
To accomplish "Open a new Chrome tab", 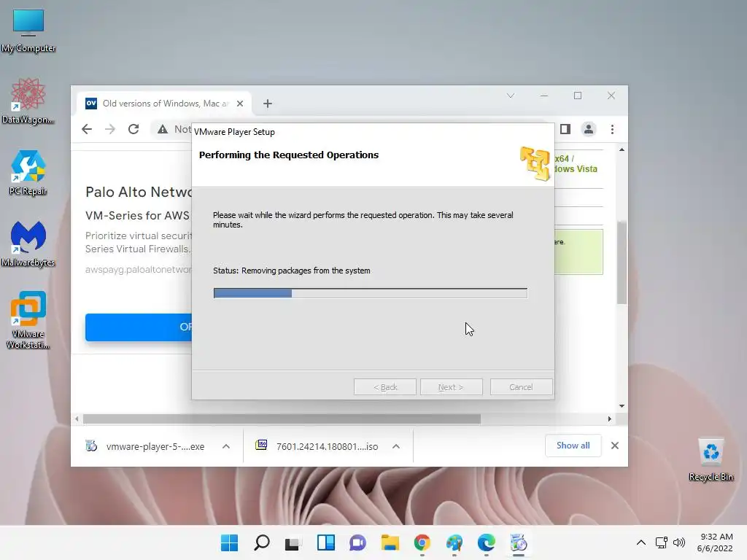I will pos(268,104).
